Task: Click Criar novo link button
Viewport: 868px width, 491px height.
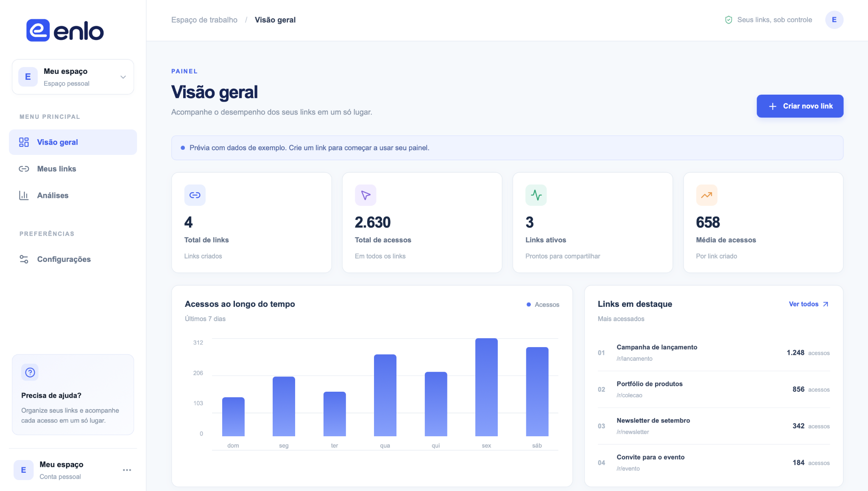Action: (x=800, y=106)
